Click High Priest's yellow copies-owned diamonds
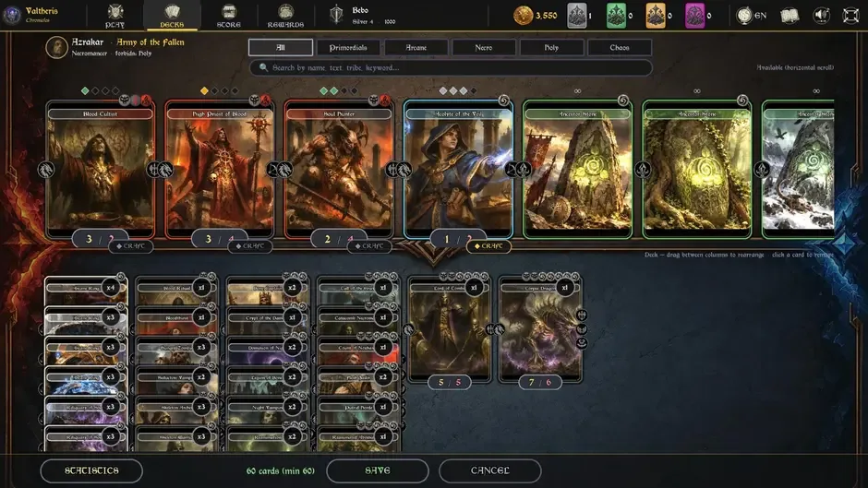Viewport: 868px width, 488px height. click(x=220, y=90)
